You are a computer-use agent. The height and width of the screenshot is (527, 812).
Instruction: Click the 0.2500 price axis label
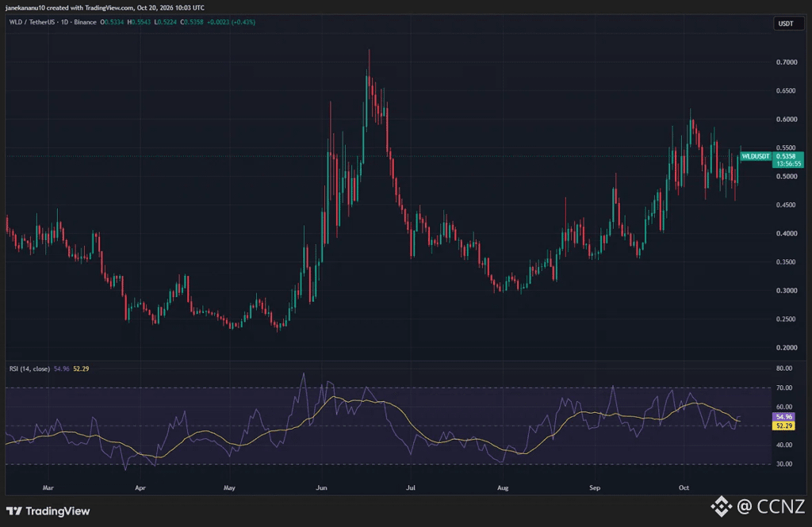pos(787,319)
